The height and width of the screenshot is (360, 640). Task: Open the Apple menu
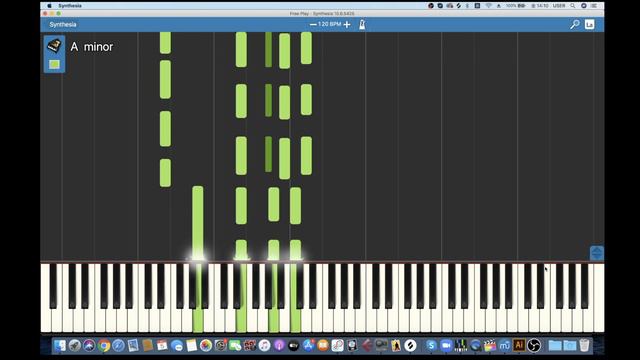(49, 6)
